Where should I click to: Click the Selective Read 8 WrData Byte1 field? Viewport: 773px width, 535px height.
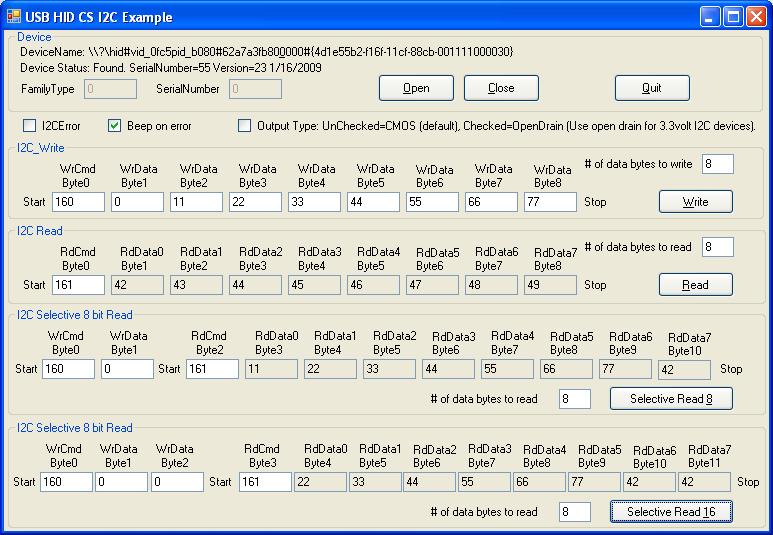[x=127, y=369]
